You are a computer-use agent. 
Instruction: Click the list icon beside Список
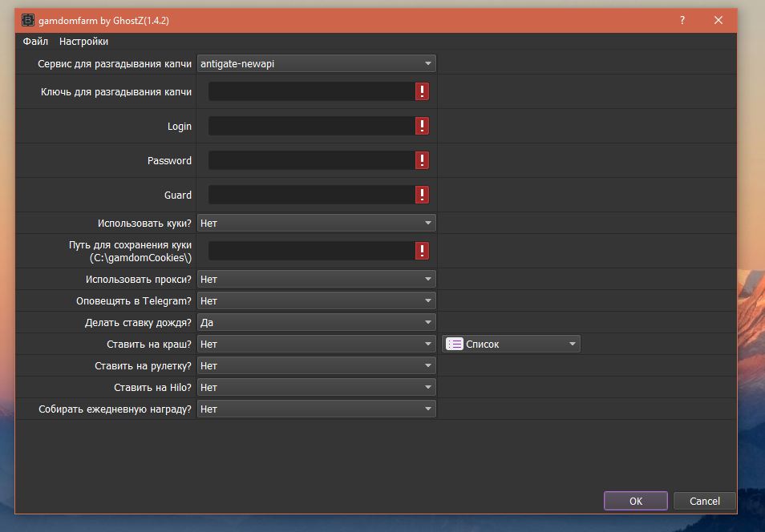point(454,345)
